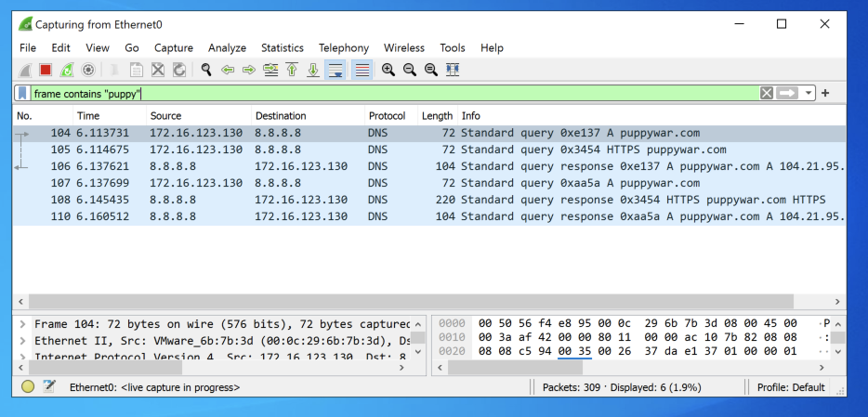Image resolution: width=868 pixels, height=417 pixels.
Task: Close this capture file icon
Action: (x=158, y=71)
